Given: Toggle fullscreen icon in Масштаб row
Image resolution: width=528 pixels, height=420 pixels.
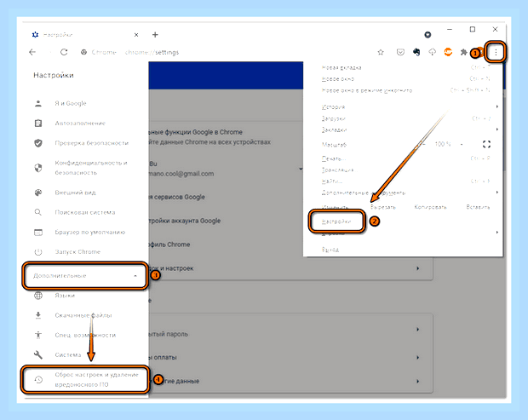Looking at the screenshot, I should (486, 144).
